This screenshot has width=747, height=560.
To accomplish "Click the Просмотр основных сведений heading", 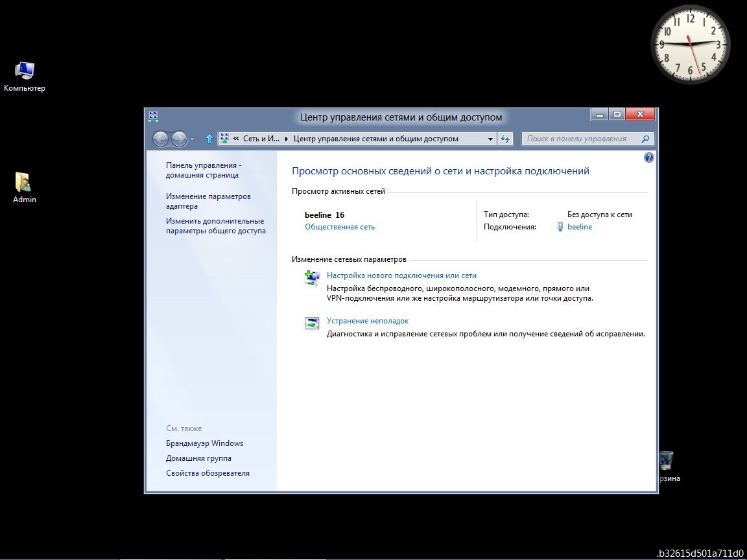I will point(441,171).
